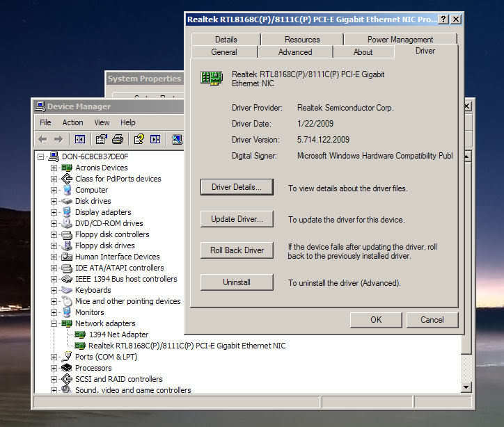The width and height of the screenshot is (504, 427).
Task: Click Cancel in the Properties dialog
Action: (x=432, y=320)
